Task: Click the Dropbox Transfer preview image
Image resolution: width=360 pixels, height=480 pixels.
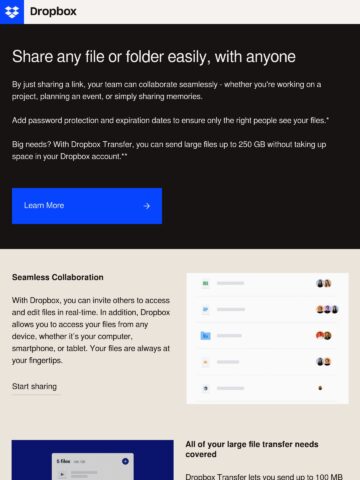Action: [x=93, y=460]
